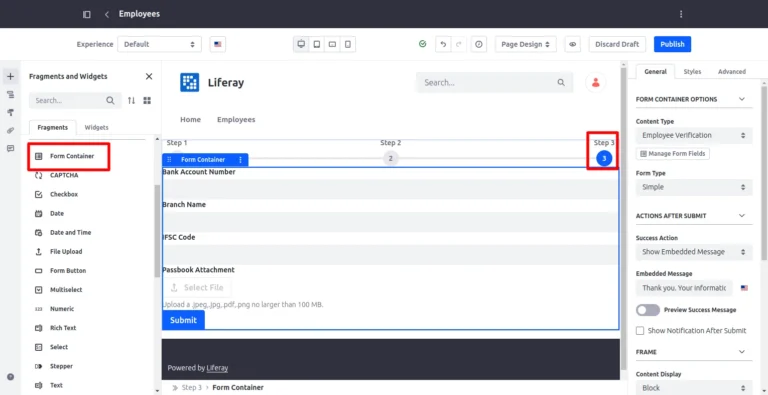Screen dimensions: 768x395
Task: Open the Content Display Block dropdown
Action: 694,388
